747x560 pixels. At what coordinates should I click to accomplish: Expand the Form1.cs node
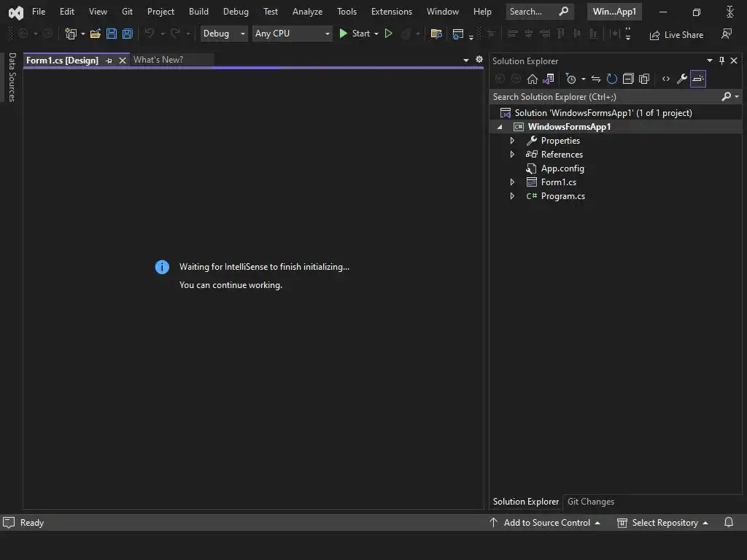tap(512, 182)
